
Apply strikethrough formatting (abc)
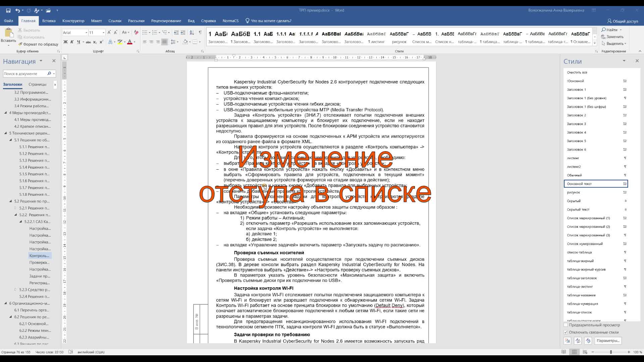88,42
